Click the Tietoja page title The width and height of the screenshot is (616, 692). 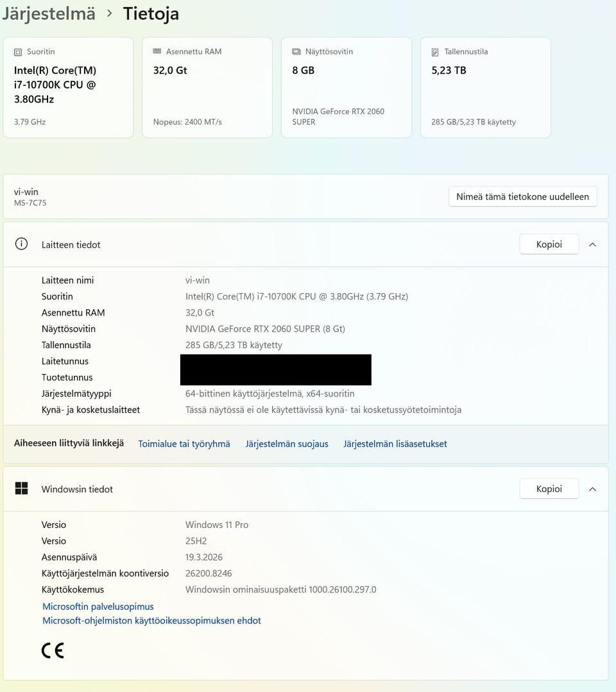[151, 13]
